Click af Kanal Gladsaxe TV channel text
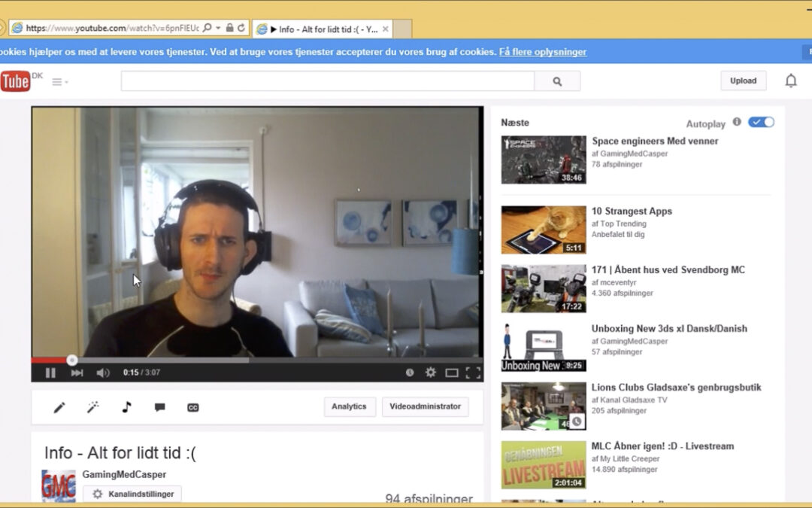The width and height of the screenshot is (812, 508). pos(629,400)
